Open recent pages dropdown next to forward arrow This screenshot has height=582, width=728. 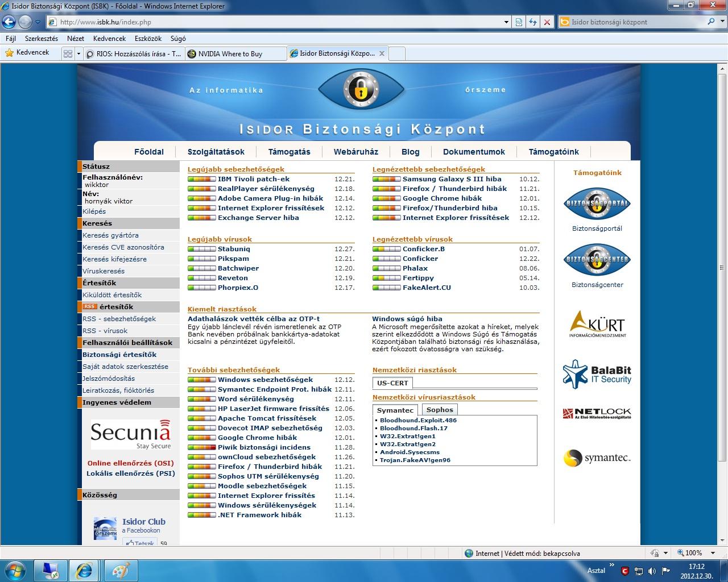tap(38, 22)
